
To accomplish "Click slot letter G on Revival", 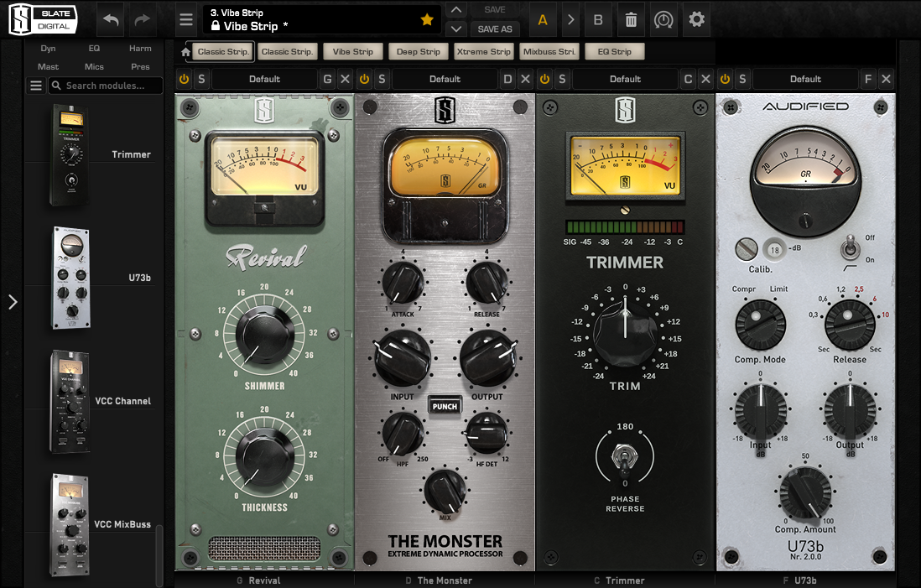I will click(x=327, y=79).
